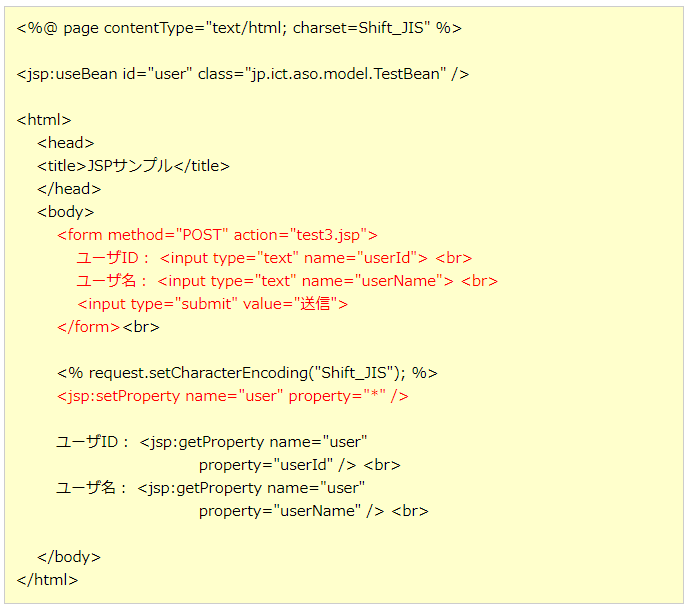This screenshot has height=607, width=687.
Task: Click the closing </head> tag
Action: coord(69,189)
